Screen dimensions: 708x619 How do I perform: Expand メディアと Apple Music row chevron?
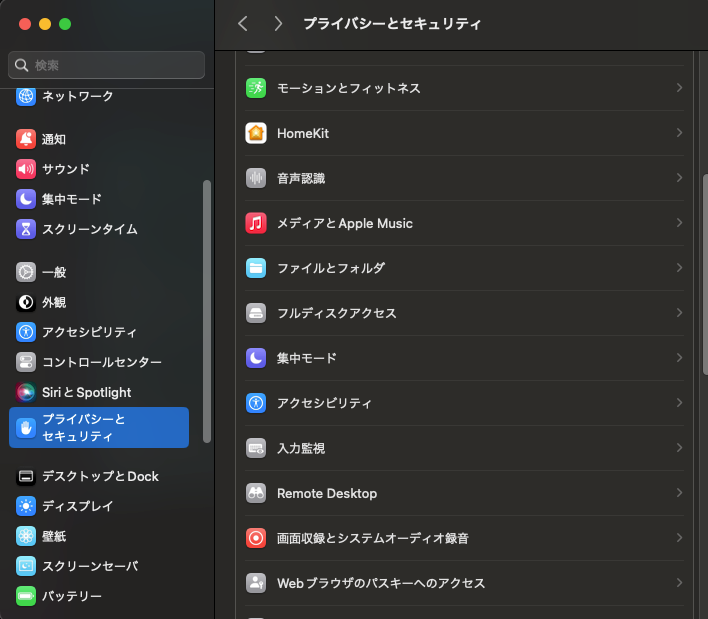click(679, 223)
